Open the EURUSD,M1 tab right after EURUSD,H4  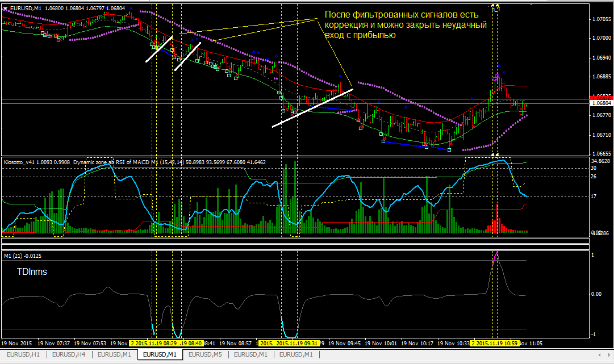(114, 354)
